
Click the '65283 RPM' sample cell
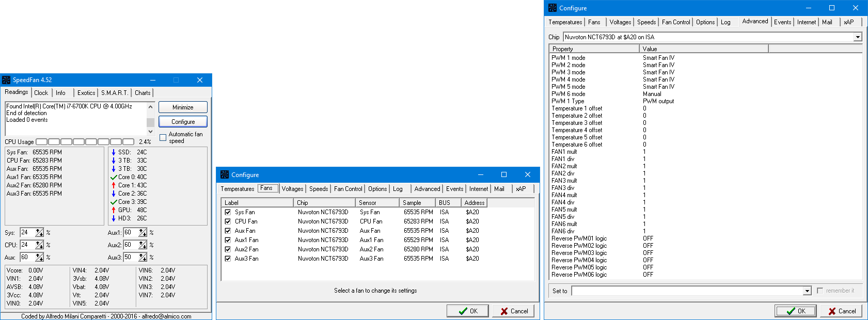pyautogui.click(x=418, y=221)
